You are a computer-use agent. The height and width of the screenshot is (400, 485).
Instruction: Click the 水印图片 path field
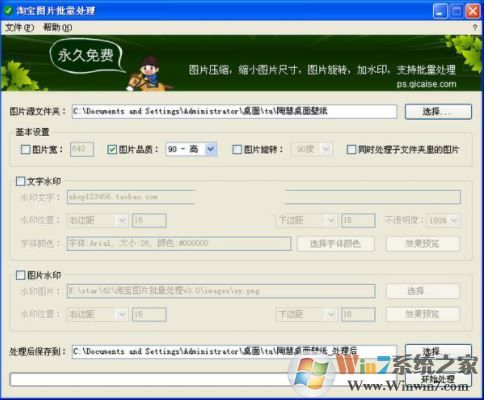click(221, 291)
